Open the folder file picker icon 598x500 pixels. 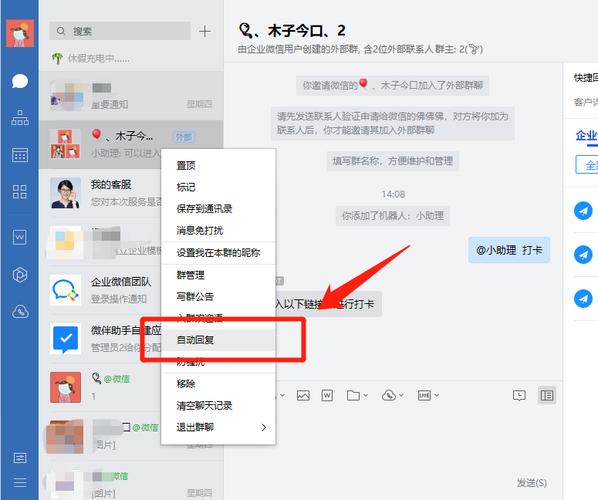[x=353, y=395]
